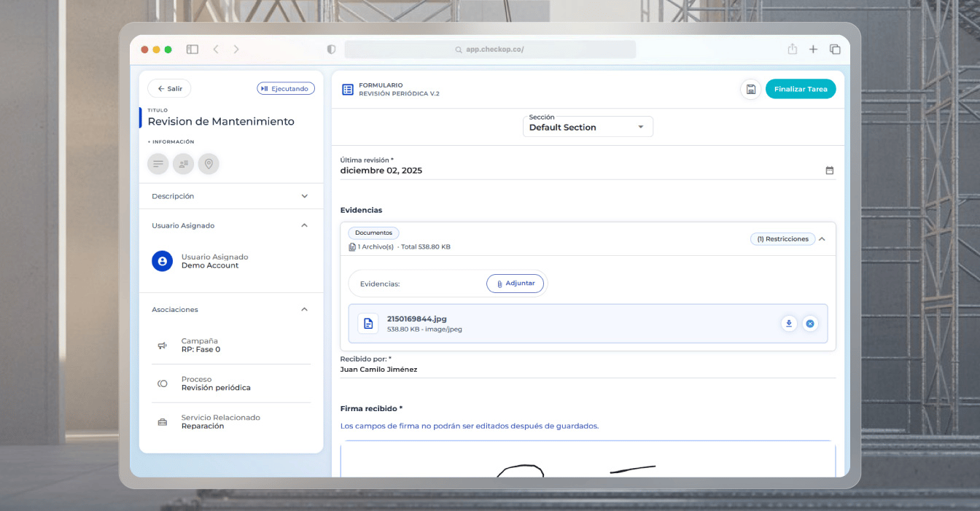The width and height of the screenshot is (980, 511).
Task: Collapse the Asociaciones section
Action: click(304, 309)
